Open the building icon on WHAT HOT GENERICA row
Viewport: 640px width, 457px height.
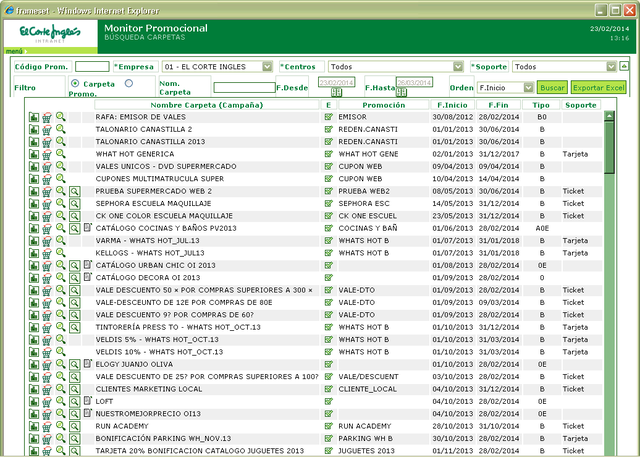(x=34, y=155)
